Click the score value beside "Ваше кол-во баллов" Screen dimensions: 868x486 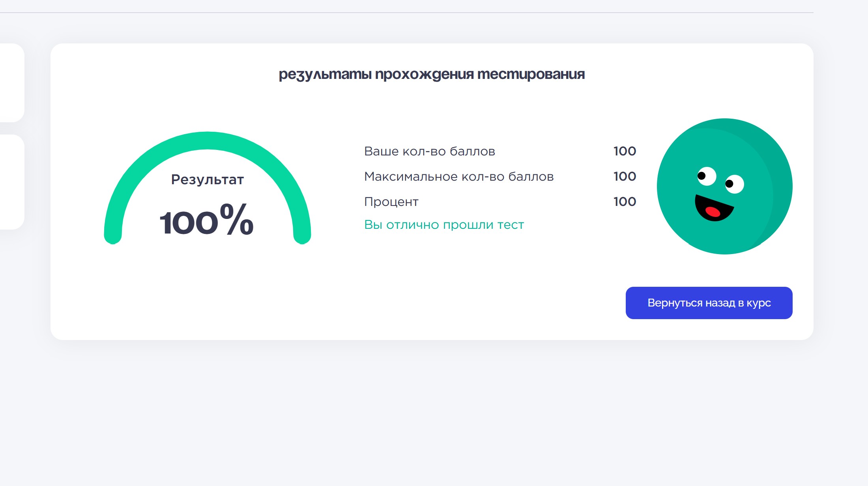pyautogui.click(x=625, y=151)
